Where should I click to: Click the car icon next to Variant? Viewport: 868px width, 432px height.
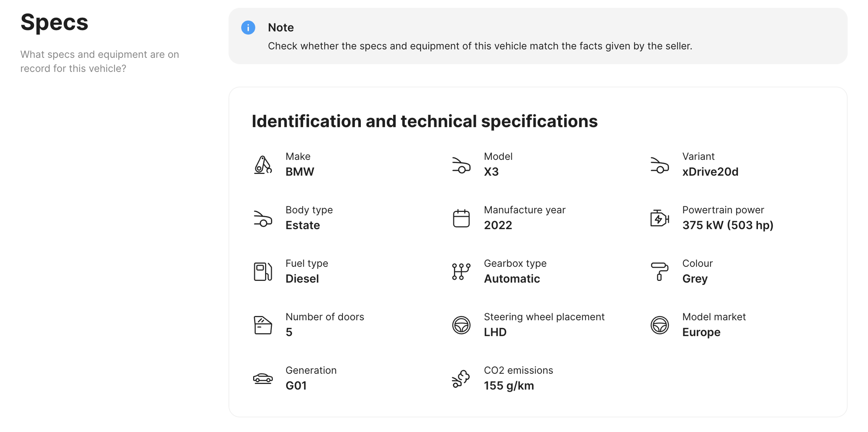(659, 165)
